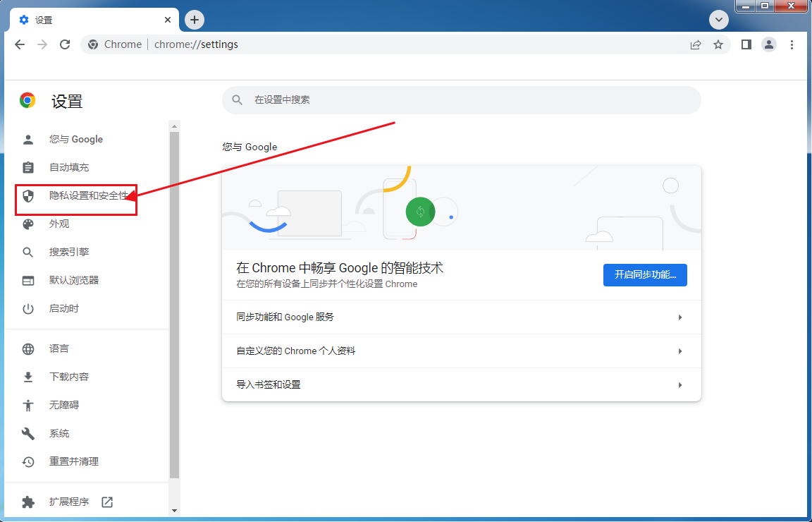Click the clipboard icon for 自动填充
This screenshot has width=812, height=522.
pyautogui.click(x=28, y=167)
